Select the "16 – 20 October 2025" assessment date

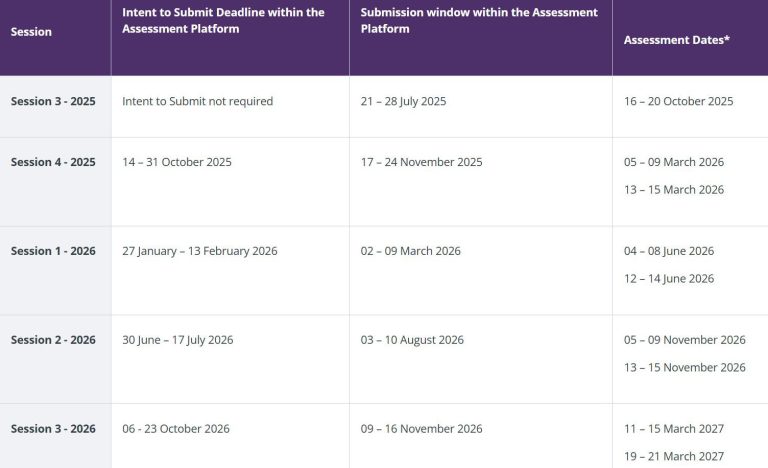pos(678,101)
